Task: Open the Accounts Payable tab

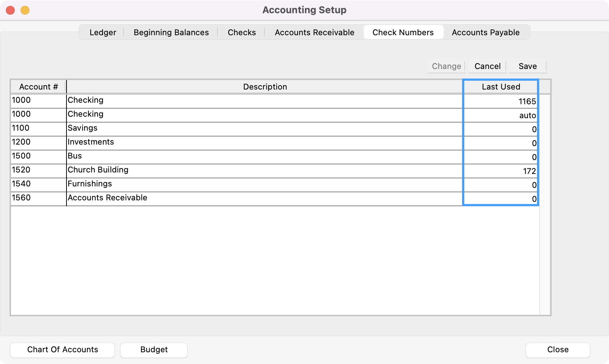Action: [x=485, y=32]
